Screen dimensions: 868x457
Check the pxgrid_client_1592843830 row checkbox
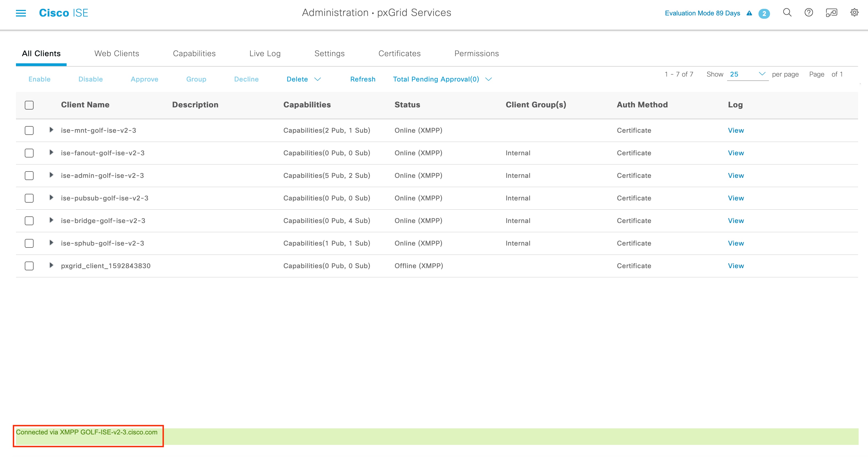[29, 266]
